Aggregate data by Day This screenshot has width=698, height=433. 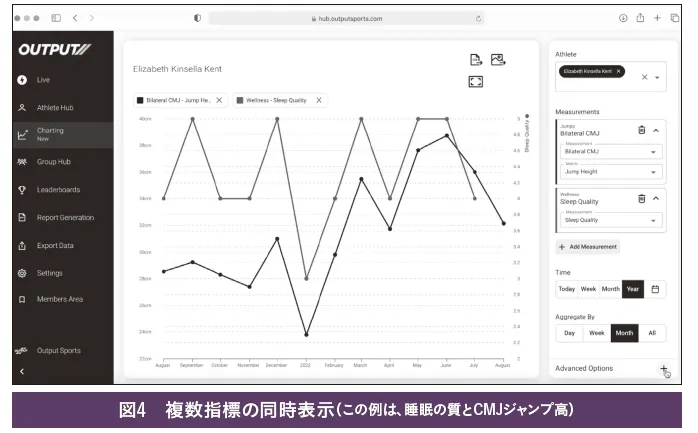[x=569, y=333]
